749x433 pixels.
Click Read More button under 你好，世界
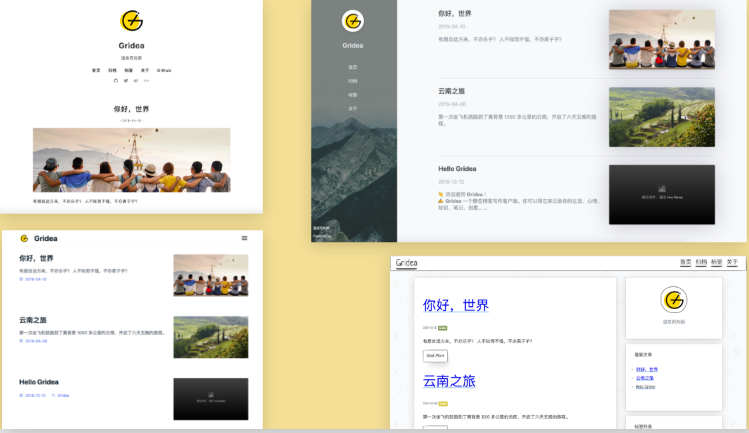click(435, 356)
